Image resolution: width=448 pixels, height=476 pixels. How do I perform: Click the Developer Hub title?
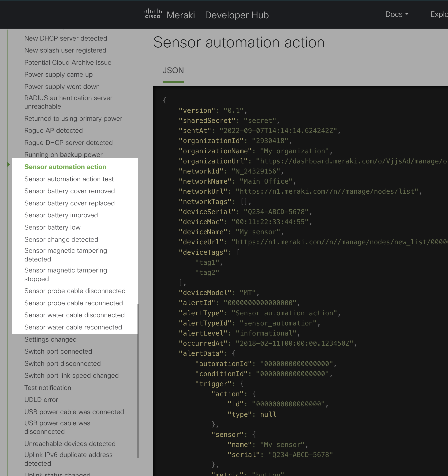click(x=237, y=15)
